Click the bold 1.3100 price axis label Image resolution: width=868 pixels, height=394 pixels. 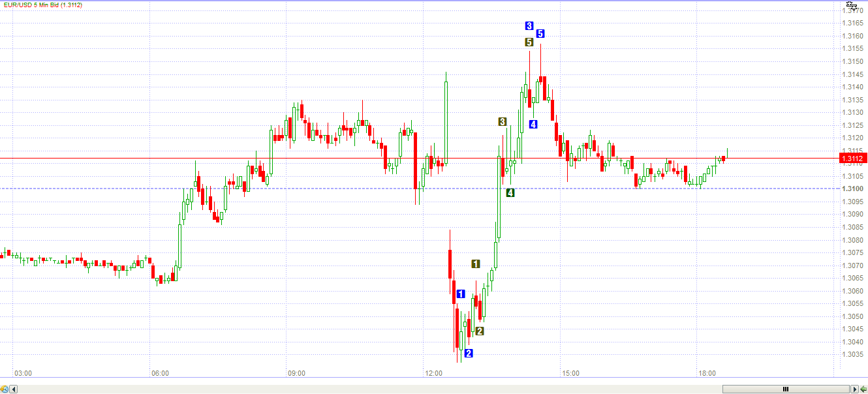[853, 189]
